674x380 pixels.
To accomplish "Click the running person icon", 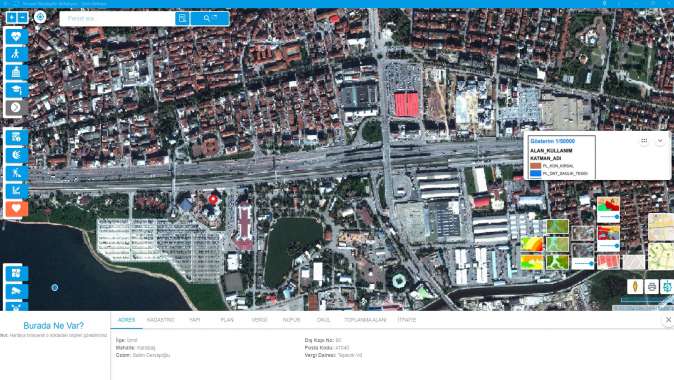I will click(x=16, y=173).
